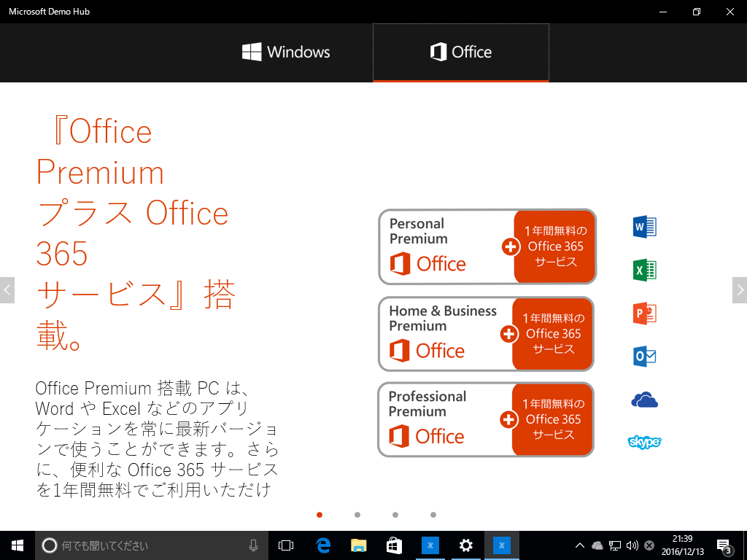Advance to next slide with right arrow

pos(740,290)
